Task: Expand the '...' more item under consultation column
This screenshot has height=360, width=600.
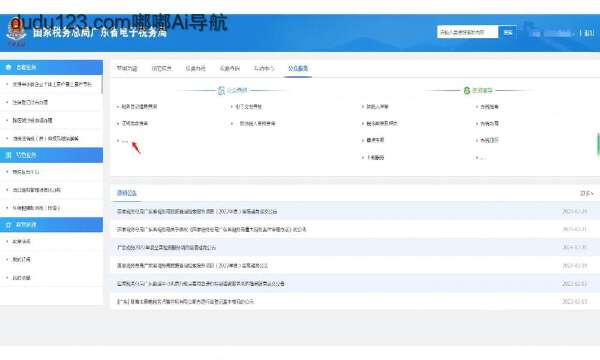Action: point(484,158)
